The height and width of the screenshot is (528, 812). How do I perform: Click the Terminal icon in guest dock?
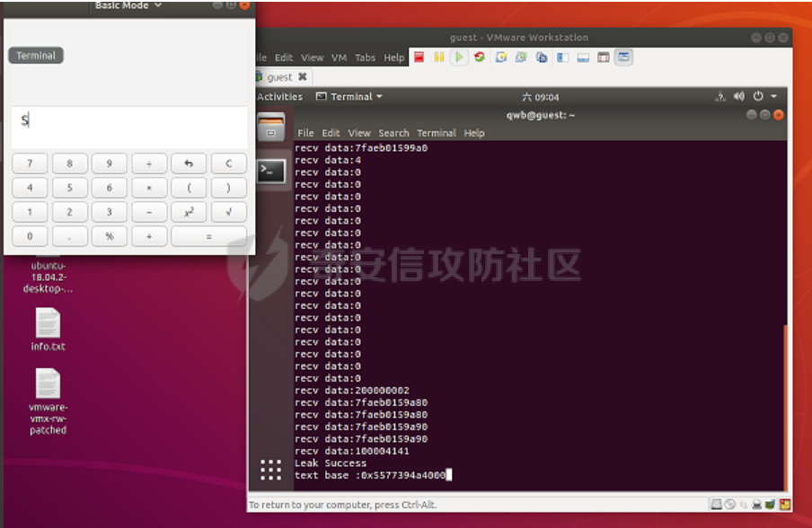271,172
